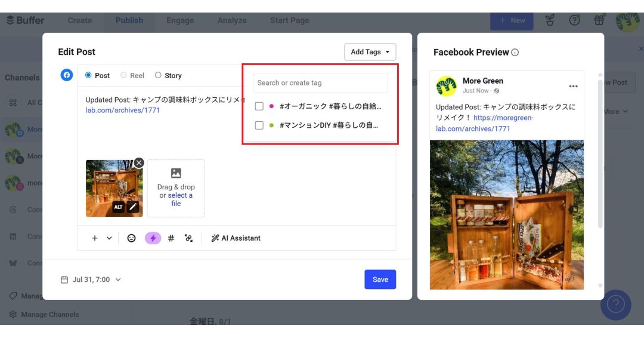Open the Add Tags dropdown

(x=370, y=52)
